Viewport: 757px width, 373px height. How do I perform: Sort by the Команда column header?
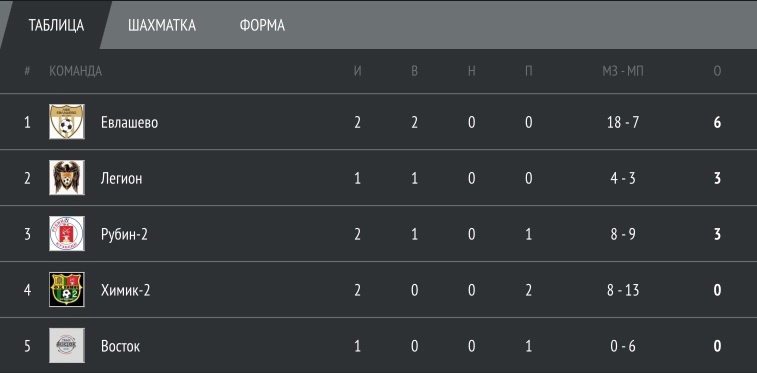[x=75, y=71]
